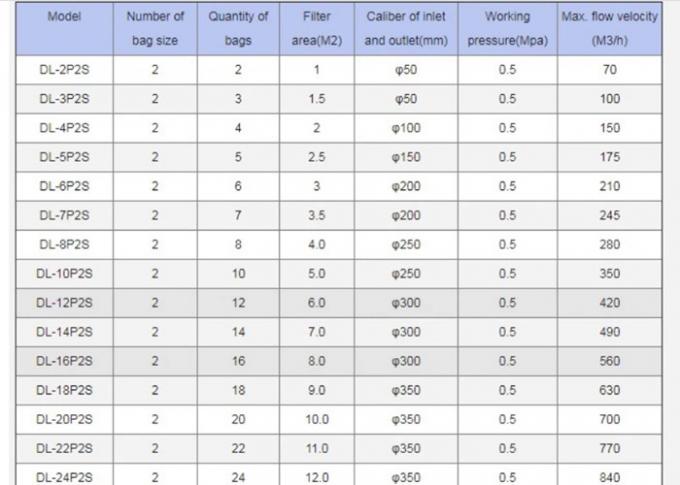Click the DL-12P2S model row
680x485 pixels.
pos(339,303)
